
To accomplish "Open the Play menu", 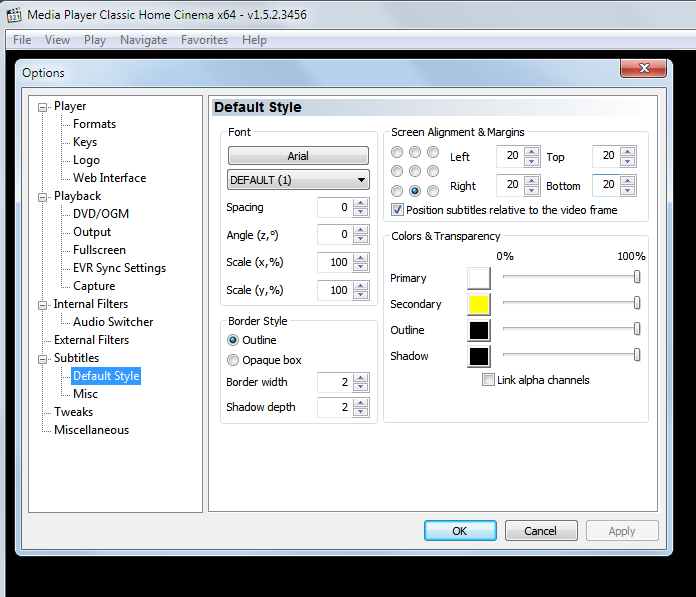I will pyautogui.click(x=95, y=40).
